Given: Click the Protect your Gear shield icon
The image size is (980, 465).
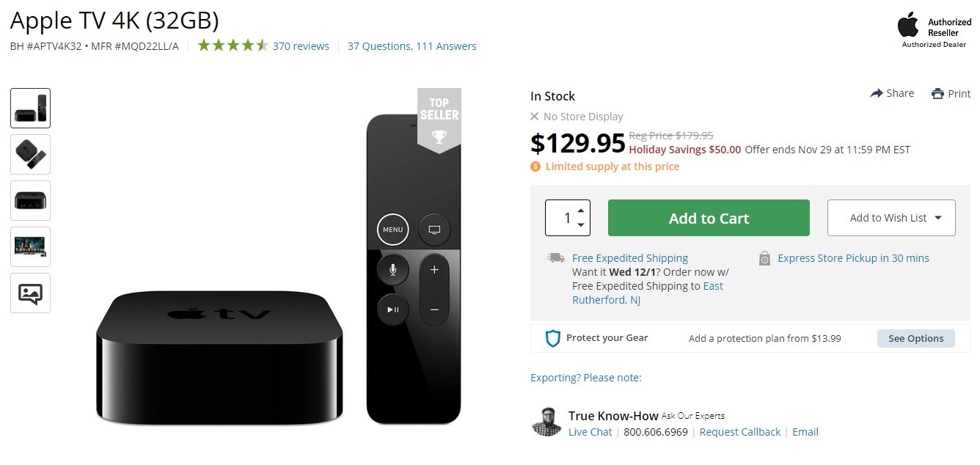Looking at the screenshot, I should [553, 338].
